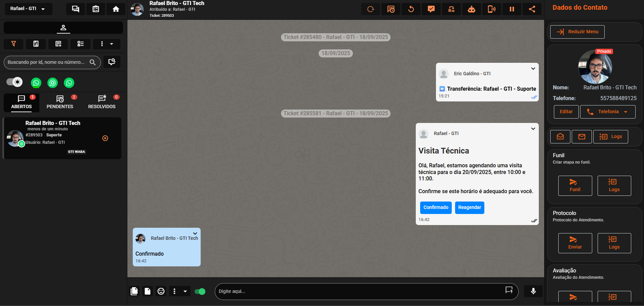644x306 pixels.
Task: Click the home icon in top bar
Action: tap(116, 9)
